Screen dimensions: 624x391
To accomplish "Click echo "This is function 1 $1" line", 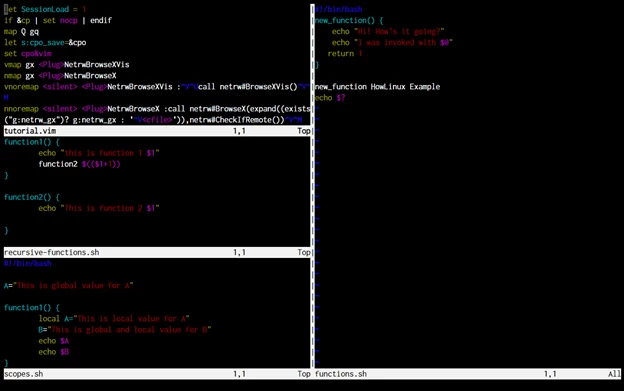I will pyautogui.click(x=99, y=153).
